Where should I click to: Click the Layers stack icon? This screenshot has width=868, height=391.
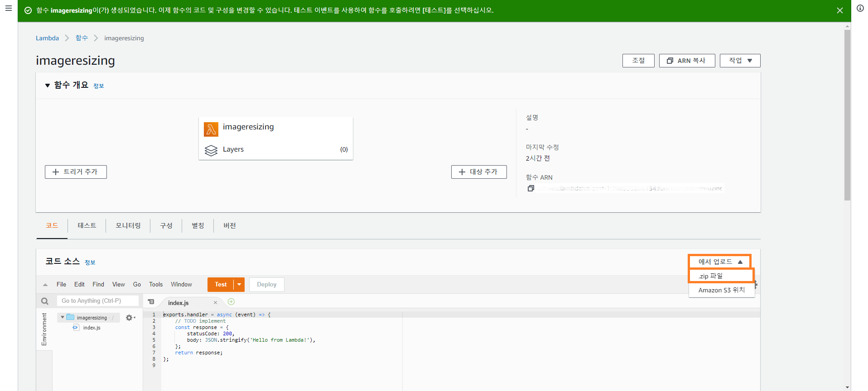point(211,150)
